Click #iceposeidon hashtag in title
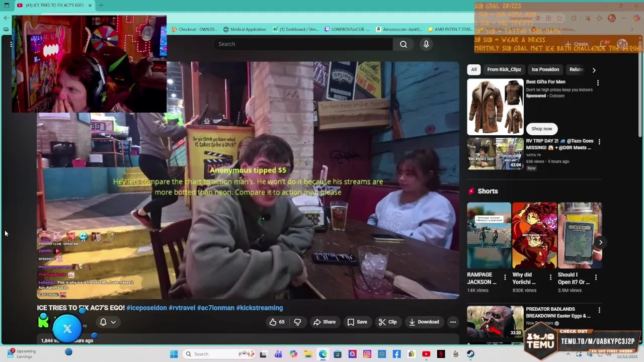The height and width of the screenshot is (362, 644). [x=146, y=308]
